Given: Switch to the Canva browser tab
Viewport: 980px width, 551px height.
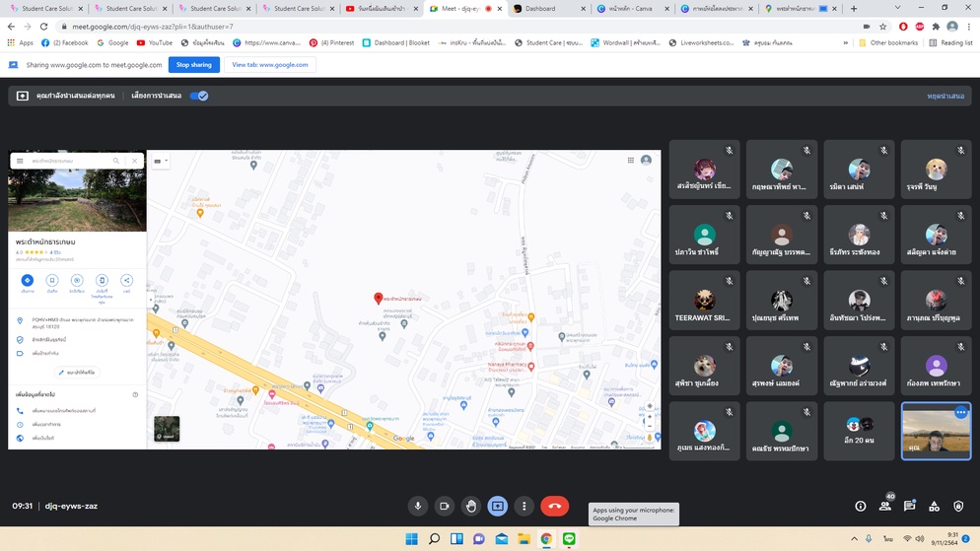Looking at the screenshot, I should coord(631,9).
